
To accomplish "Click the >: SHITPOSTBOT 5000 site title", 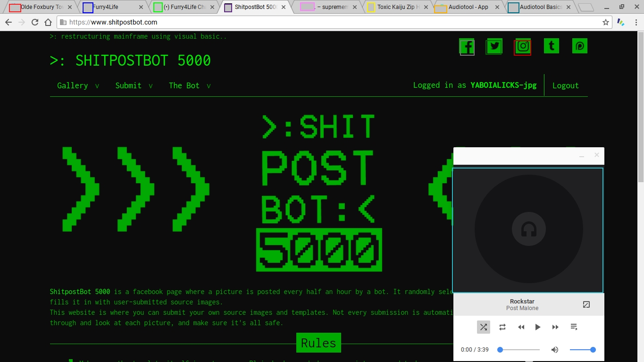I will tap(130, 60).
